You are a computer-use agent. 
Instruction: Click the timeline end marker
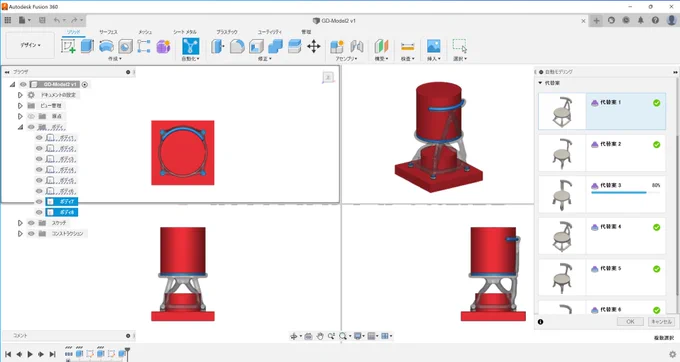point(127,352)
